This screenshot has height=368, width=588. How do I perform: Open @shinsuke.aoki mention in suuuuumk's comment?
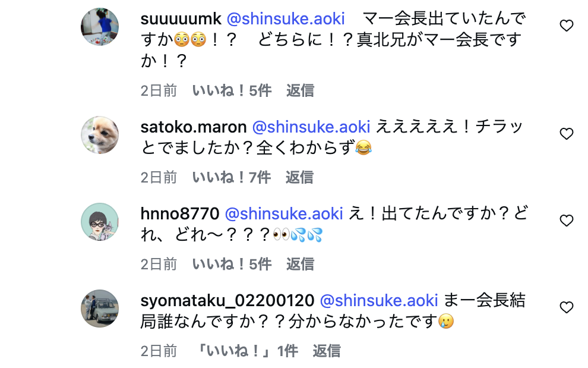click(x=286, y=18)
